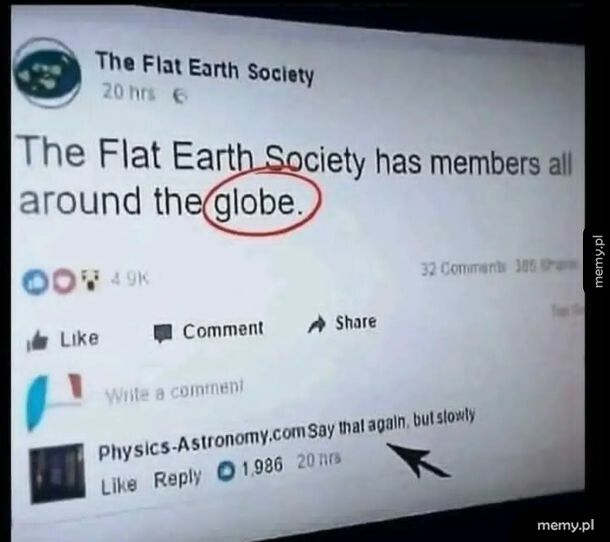Open the Physics-Astronomy.com commenter avatar
This screenshot has height=542, width=610.
click(58, 473)
